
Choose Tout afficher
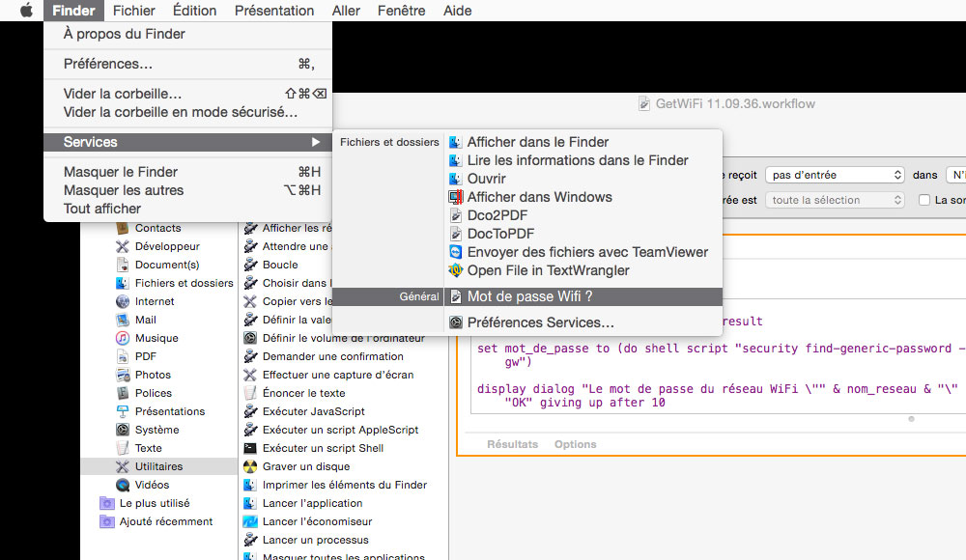point(188,209)
